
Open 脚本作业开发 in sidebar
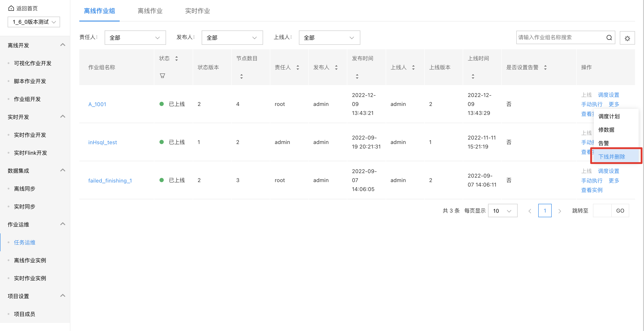click(x=30, y=81)
